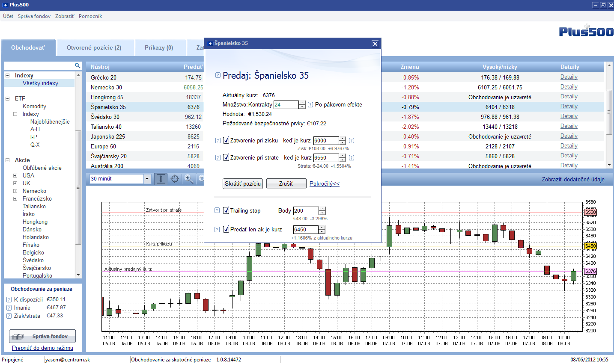Viewport: 614px width, 364px height.
Task: Expand the Francúzsko stocks node
Action: pyautogui.click(x=15, y=199)
